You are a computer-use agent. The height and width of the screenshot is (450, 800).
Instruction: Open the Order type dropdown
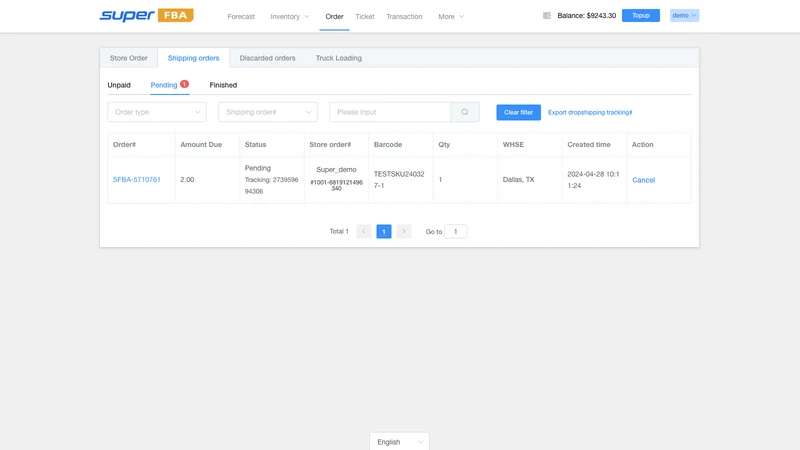tap(157, 112)
